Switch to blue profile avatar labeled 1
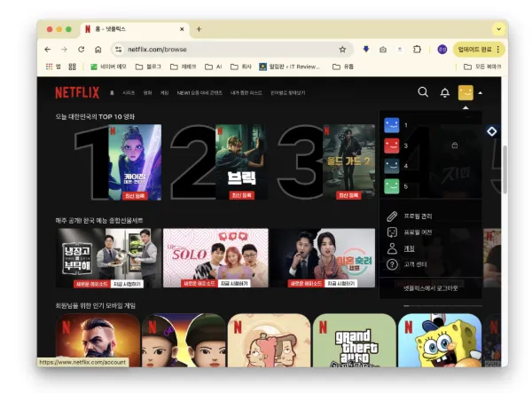 coord(392,125)
